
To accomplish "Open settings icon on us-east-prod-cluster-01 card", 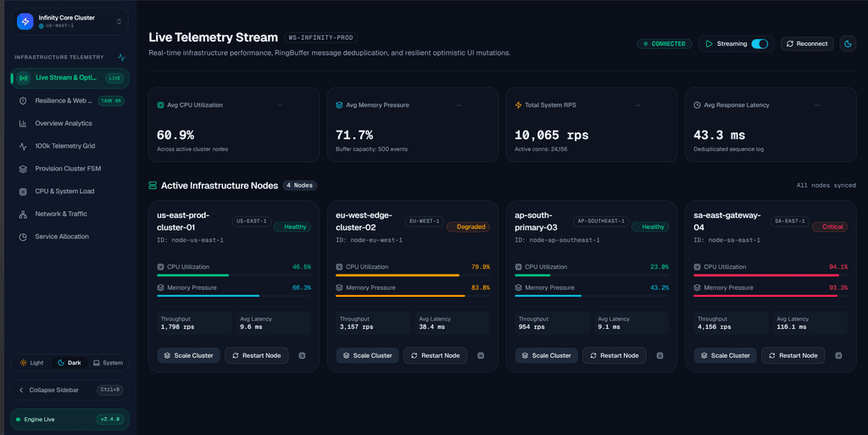I will click(x=303, y=356).
